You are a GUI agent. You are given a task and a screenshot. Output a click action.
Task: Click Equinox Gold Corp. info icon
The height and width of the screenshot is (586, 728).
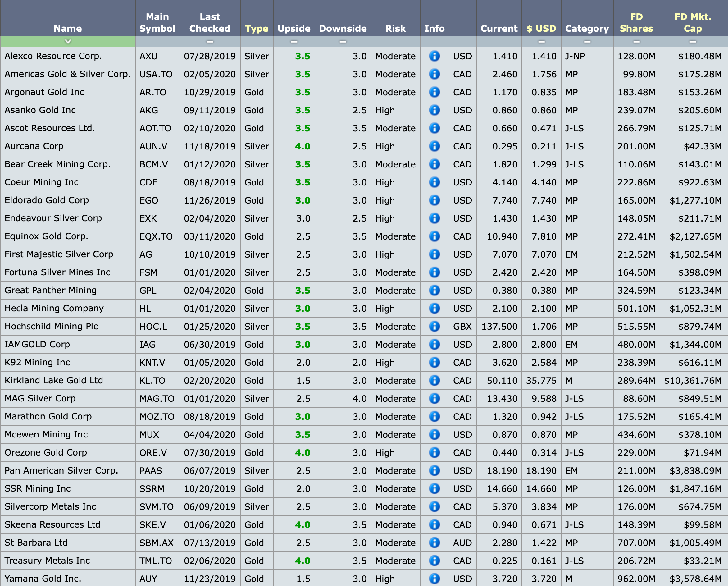pos(434,236)
